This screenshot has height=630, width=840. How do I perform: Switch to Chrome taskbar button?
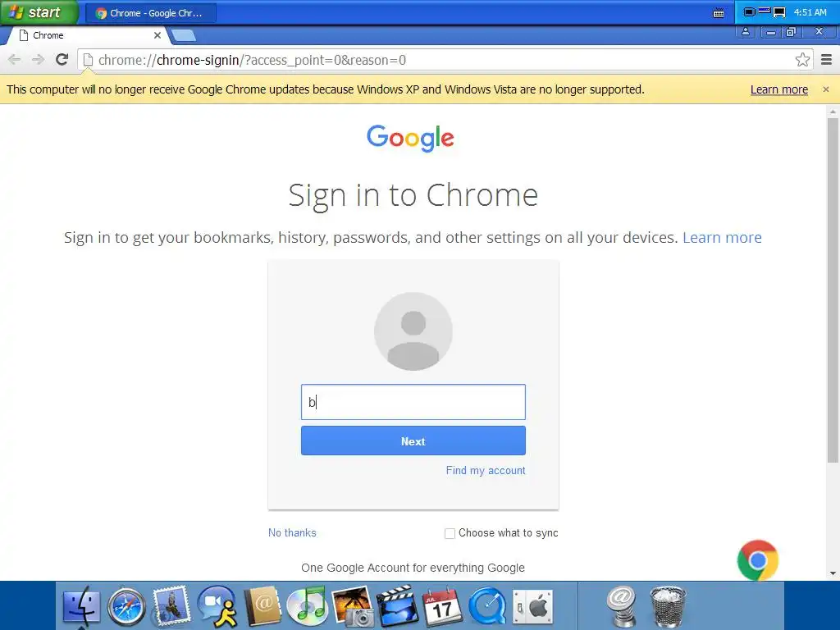[x=151, y=13]
